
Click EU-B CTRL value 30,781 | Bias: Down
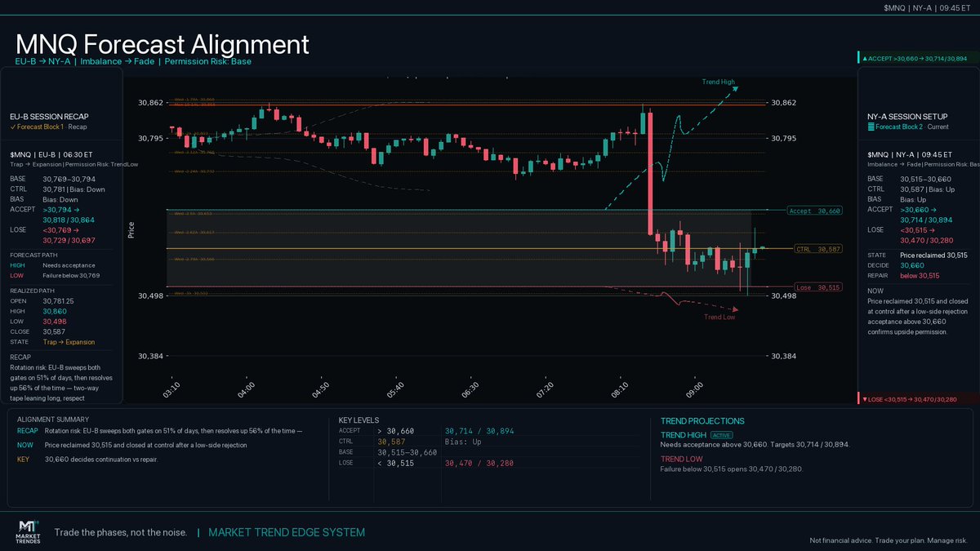(74, 189)
